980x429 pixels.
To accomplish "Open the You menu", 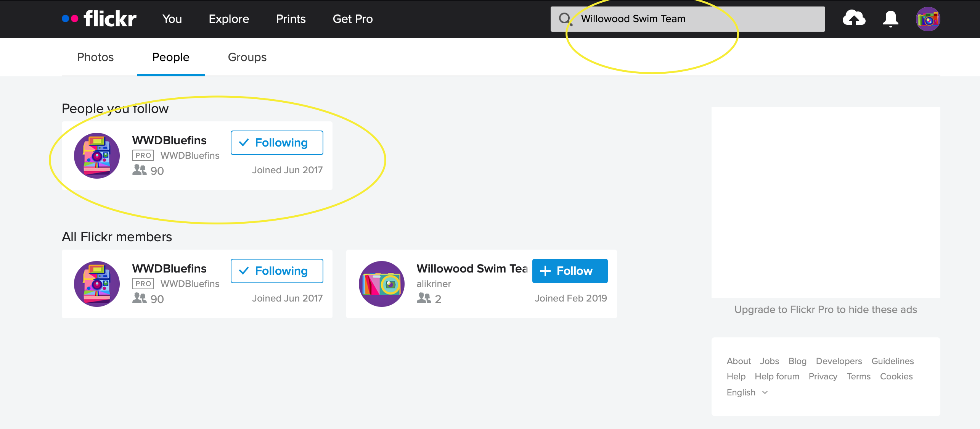I will (x=172, y=19).
